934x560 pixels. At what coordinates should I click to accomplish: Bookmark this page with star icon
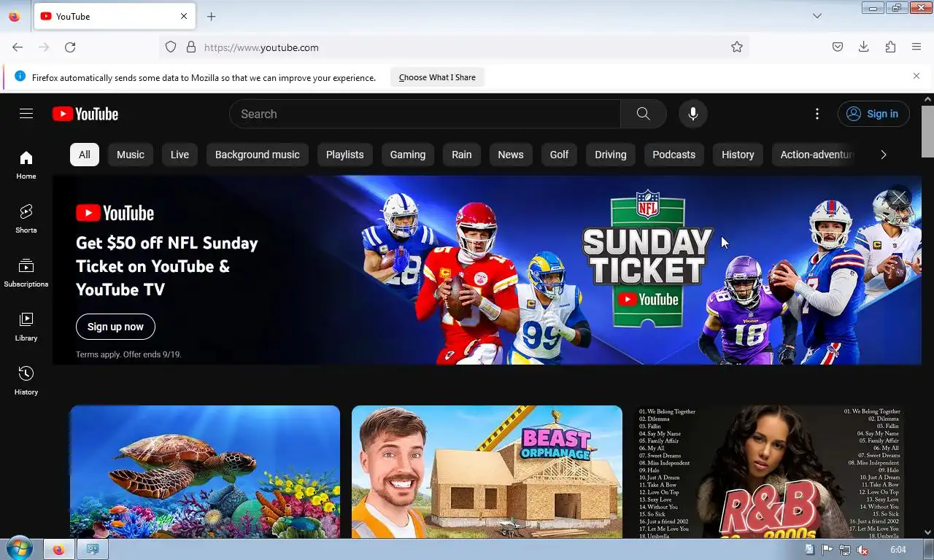click(x=737, y=47)
